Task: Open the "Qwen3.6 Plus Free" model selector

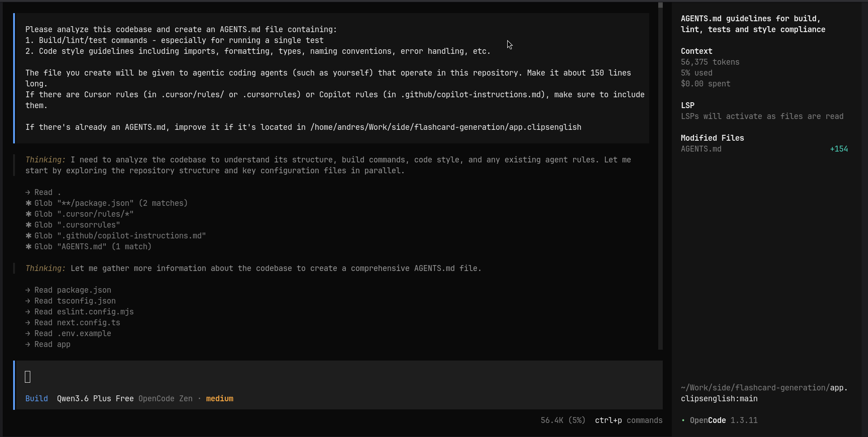Action: click(x=95, y=399)
